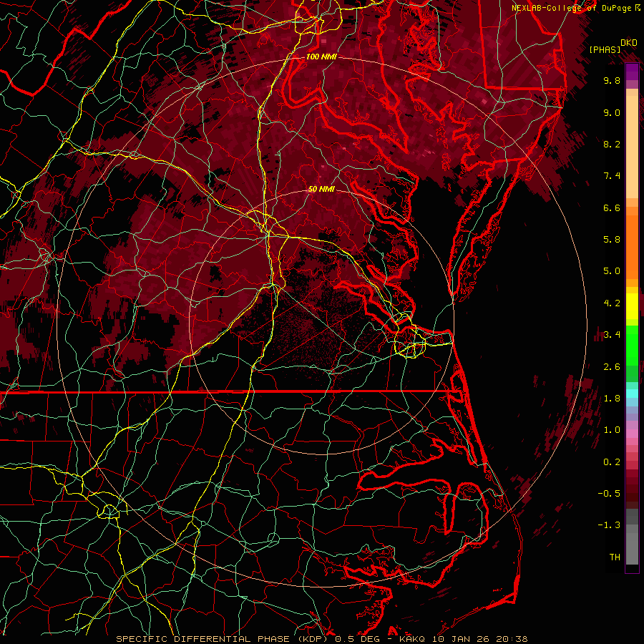Click the 4.2 legend value

coord(612,303)
